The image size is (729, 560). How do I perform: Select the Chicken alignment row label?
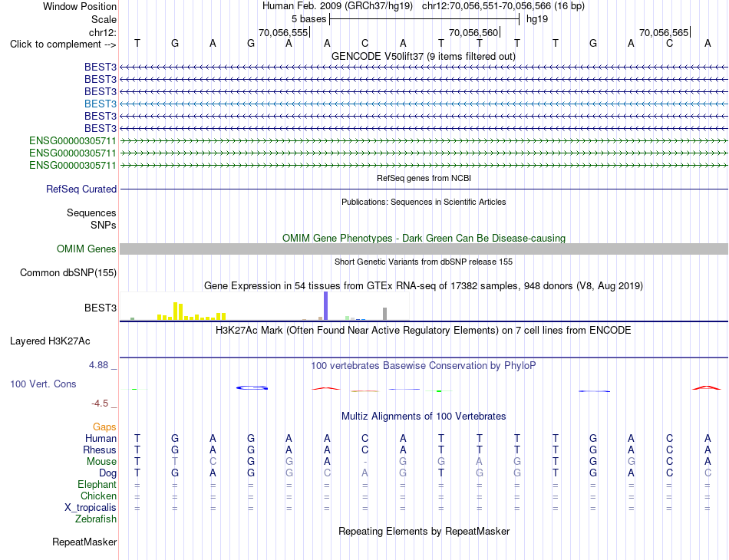(98, 496)
